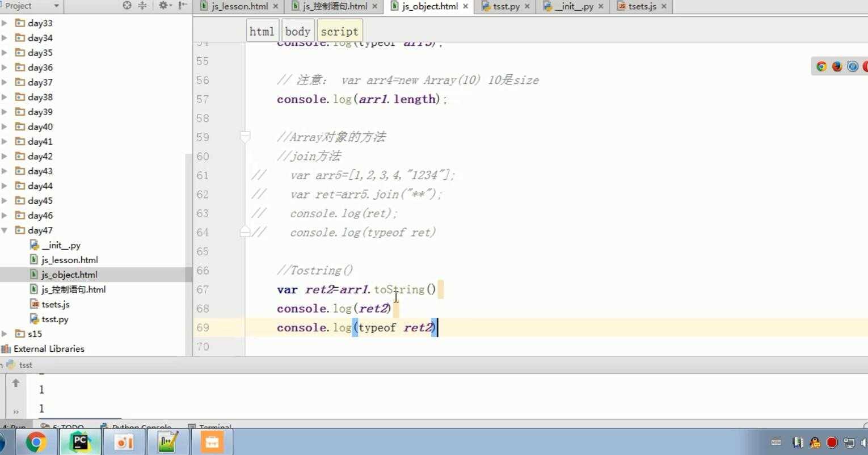Image resolution: width=868 pixels, height=455 pixels.
Task: Select the day39 folder
Action: click(40, 112)
